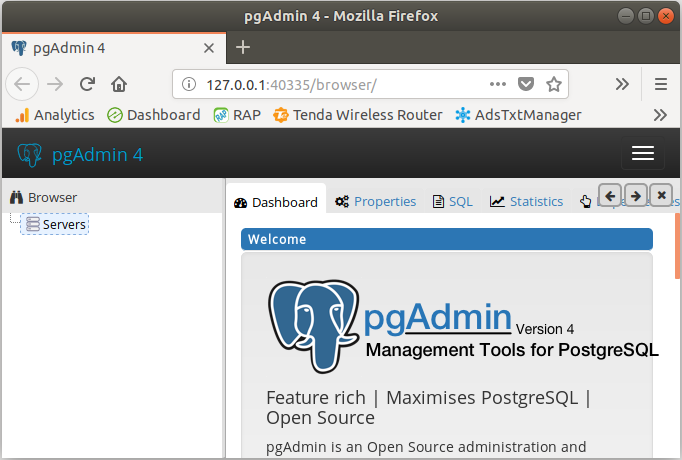Open the SQL tab
Viewport: 682px width, 460px height.
click(x=452, y=201)
